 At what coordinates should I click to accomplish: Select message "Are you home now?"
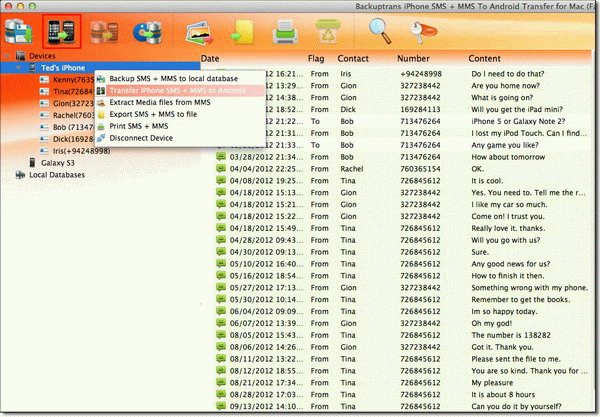click(x=505, y=86)
